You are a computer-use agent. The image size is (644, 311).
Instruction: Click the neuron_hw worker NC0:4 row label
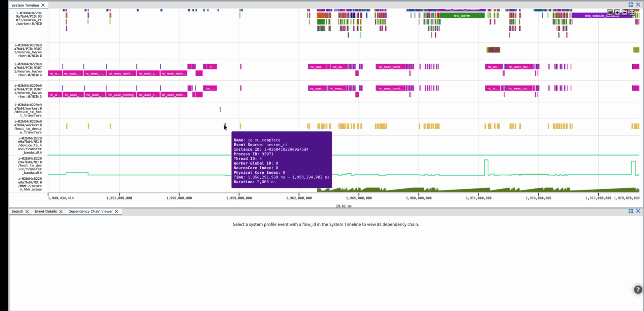click(x=28, y=69)
